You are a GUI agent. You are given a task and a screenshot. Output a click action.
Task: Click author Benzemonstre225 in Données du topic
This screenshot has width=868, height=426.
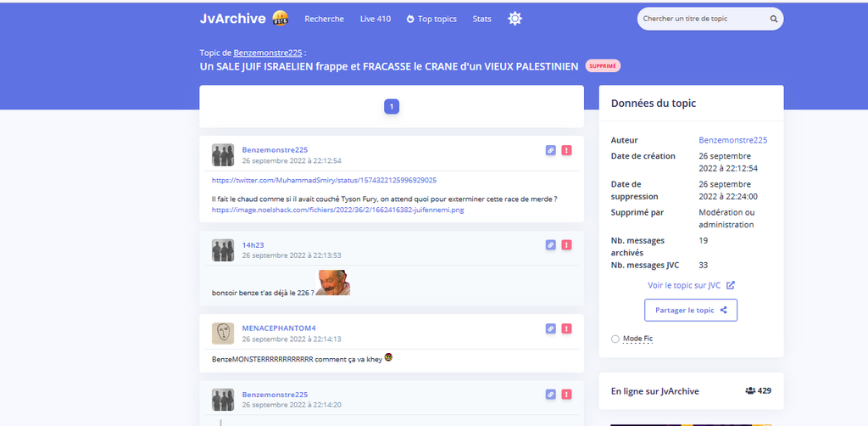pos(732,140)
